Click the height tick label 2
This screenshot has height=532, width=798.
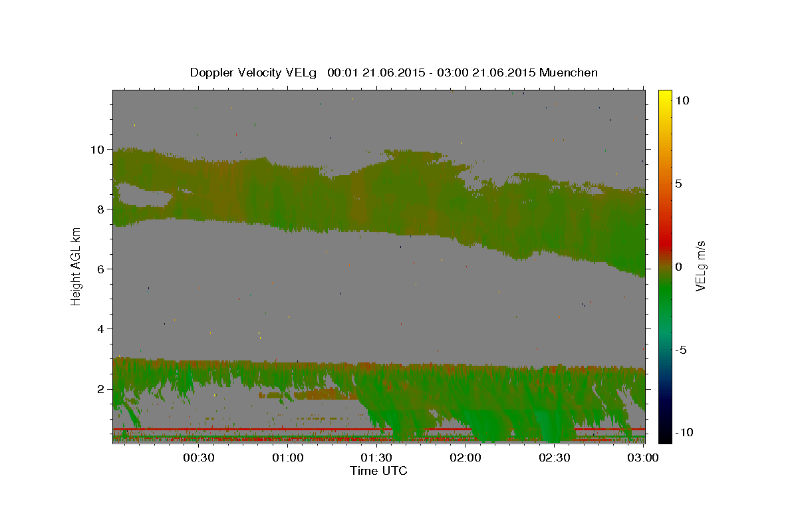(101, 389)
